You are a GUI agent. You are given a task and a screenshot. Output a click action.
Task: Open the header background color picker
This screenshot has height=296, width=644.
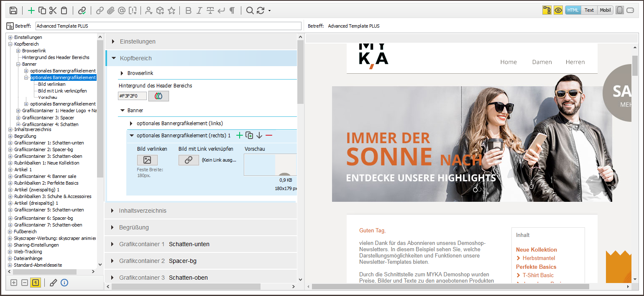pyautogui.click(x=158, y=96)
